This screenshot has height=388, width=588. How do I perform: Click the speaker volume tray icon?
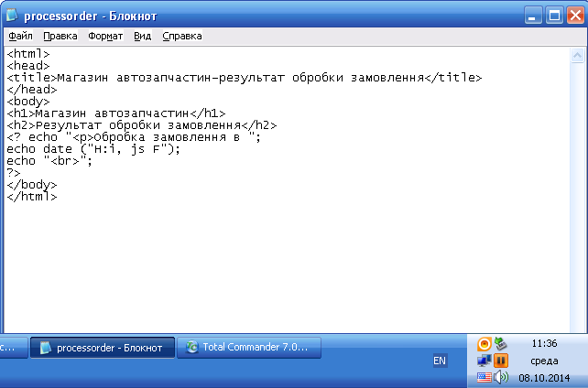[501, 377]
